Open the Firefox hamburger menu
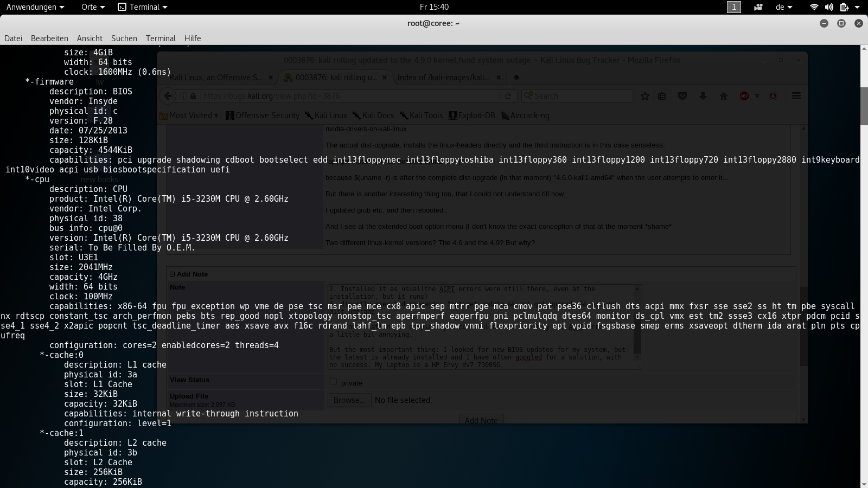This screenshot has width=868, height=488. 796,96
